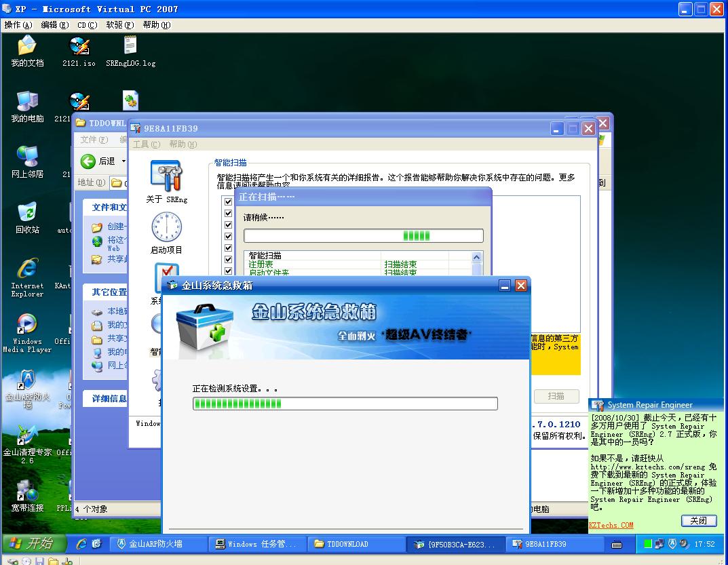Open the dropdown arrow next to 后退
This screenshot has width=728, height=565.
coord(123,161)
